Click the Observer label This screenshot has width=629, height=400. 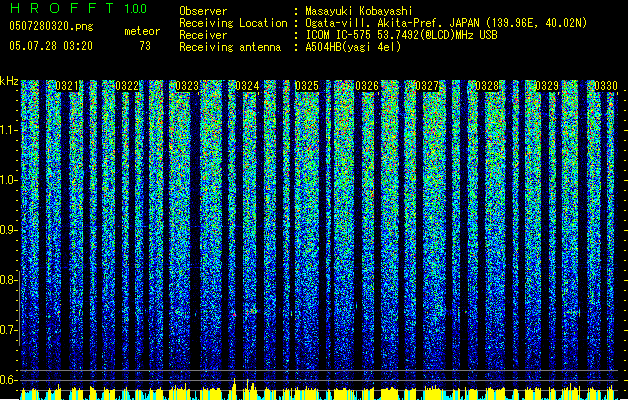[x=203, y=11]
